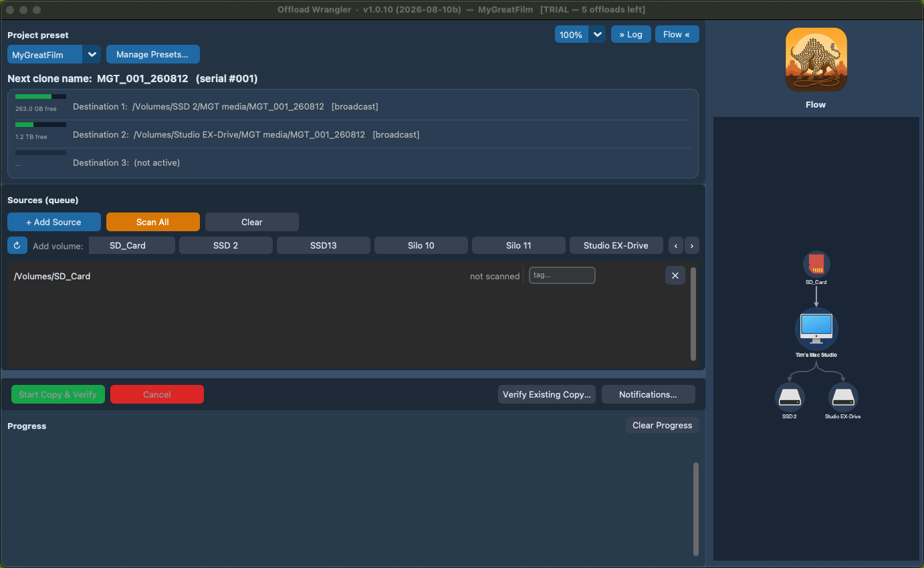This screenshot has height=568, width=924.
Task: Select Tim's Mac Studio computer icon
Action: (x=816, y=328)
